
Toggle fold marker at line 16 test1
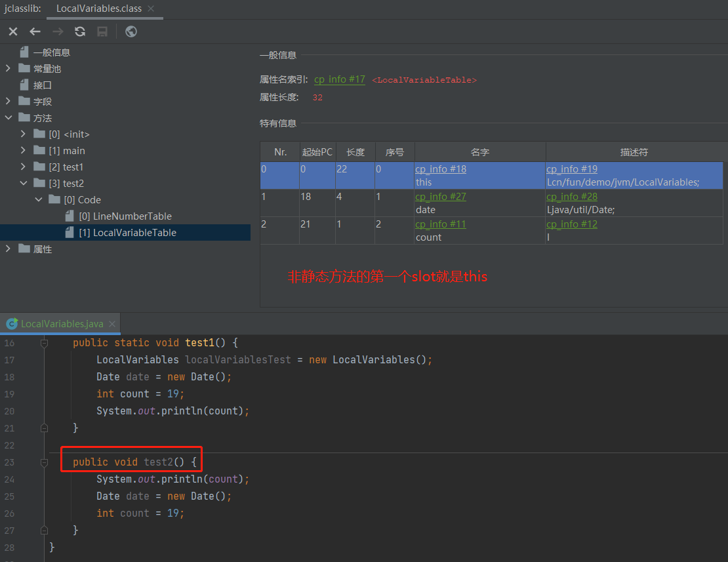click(44, 343)
